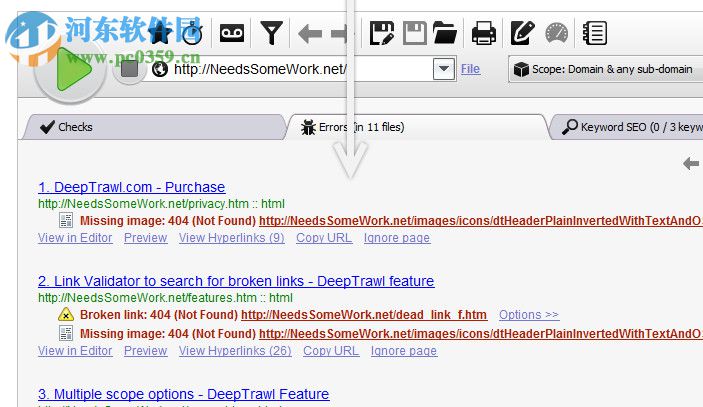Switch to the Checks tab
Image resolution: width=703 pixels, height=407 pixels.
(155, 127)
